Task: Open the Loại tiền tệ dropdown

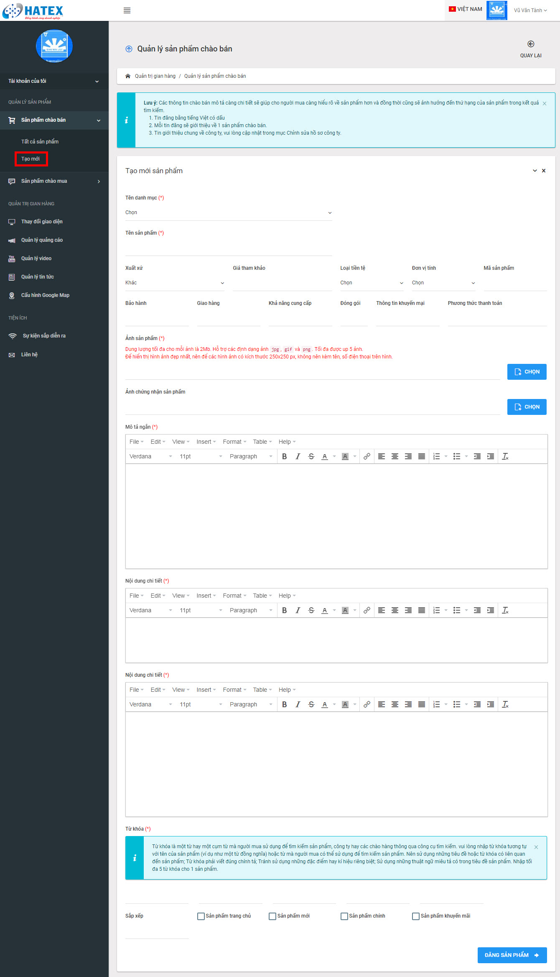Action: (x=372, y=283)
